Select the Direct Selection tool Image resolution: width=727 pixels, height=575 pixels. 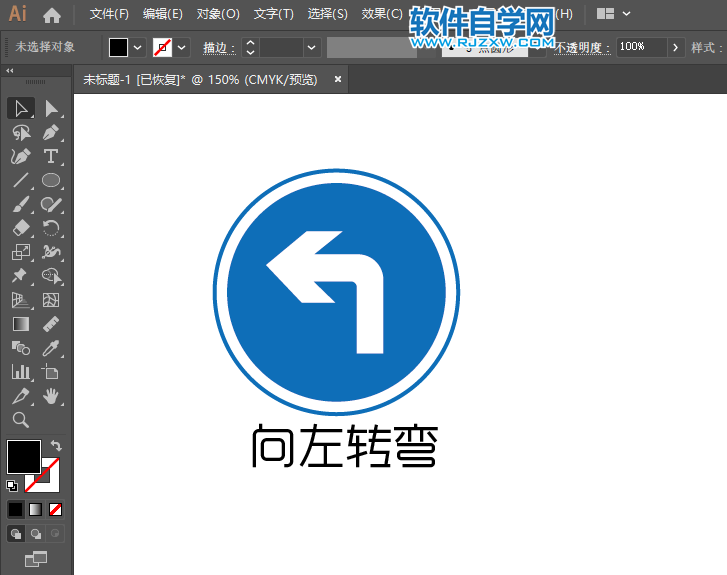pyautogui.click(x=51, y=108)
